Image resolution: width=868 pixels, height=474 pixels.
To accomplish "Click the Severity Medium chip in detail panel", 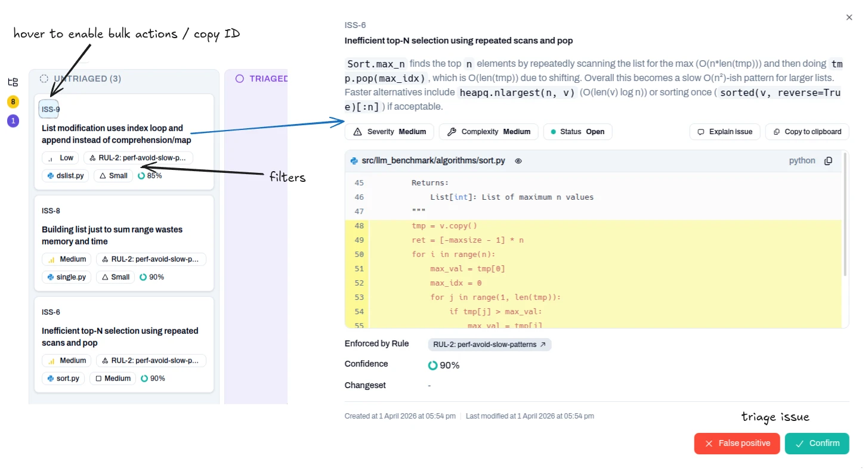I will tap(390, 132).
